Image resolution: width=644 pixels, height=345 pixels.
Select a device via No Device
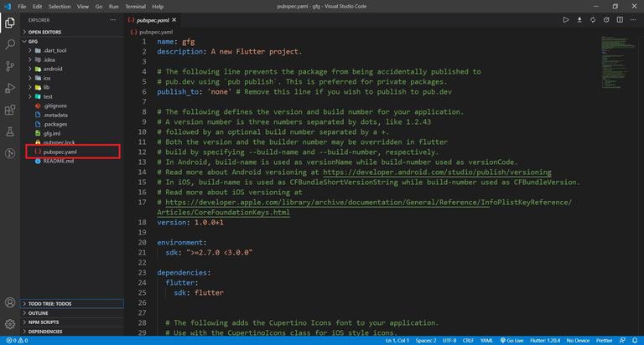click(x=578, y=341)
